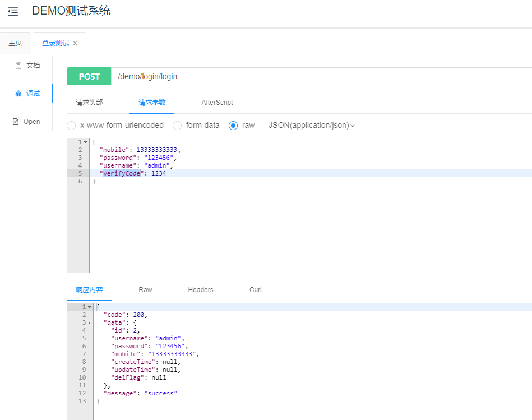The image size is (532, 420).
Task: Collapse request body fold arrow on line 1
Action: point(86,142)
